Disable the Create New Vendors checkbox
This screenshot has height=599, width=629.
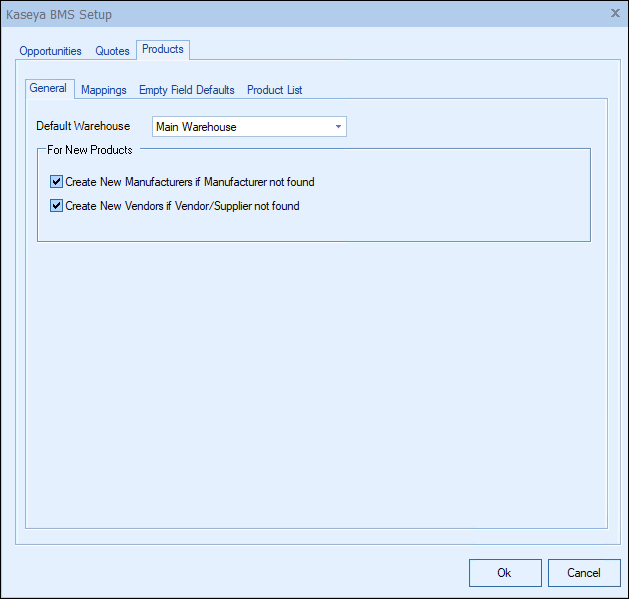56,206
